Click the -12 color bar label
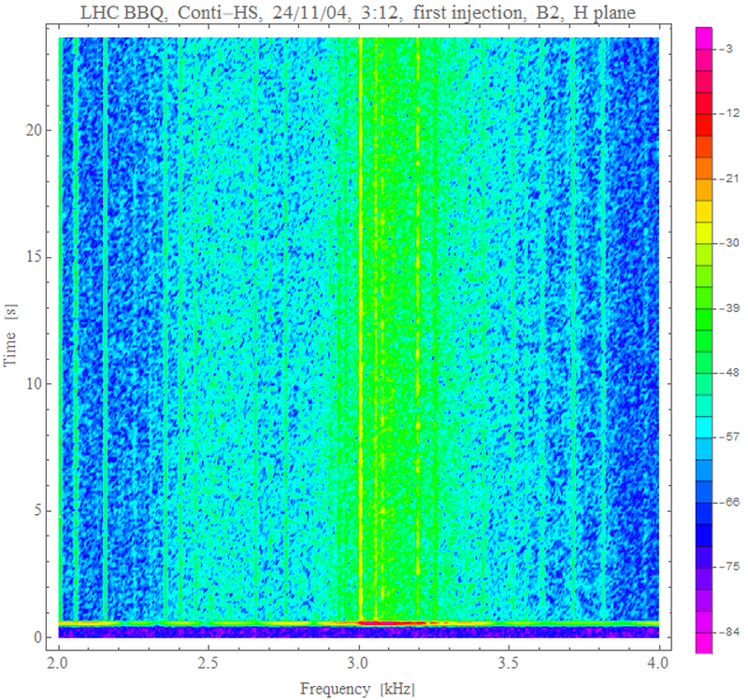The width and height of the screenshot is (748, 700). coord(729,113)
